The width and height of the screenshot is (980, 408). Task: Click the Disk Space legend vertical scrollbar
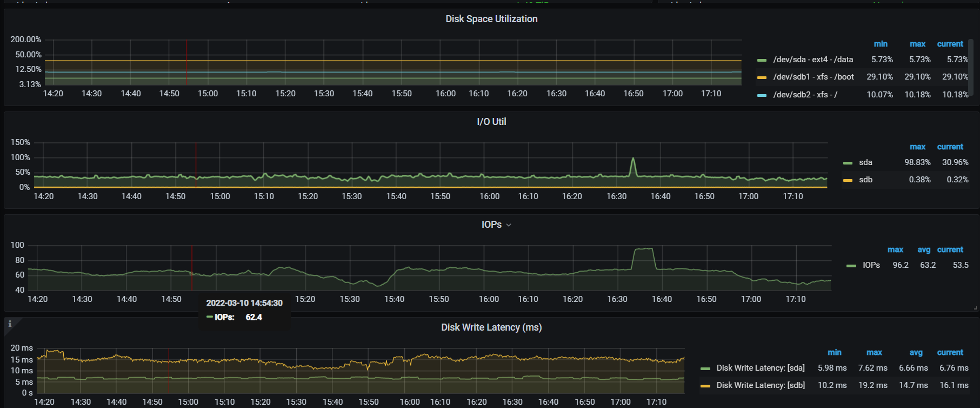click(971, 66)
